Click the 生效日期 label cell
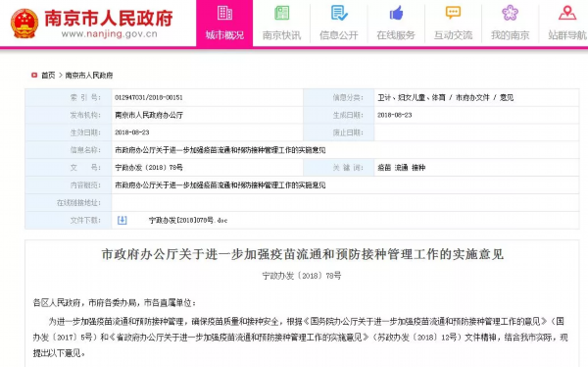 (69, 132)
